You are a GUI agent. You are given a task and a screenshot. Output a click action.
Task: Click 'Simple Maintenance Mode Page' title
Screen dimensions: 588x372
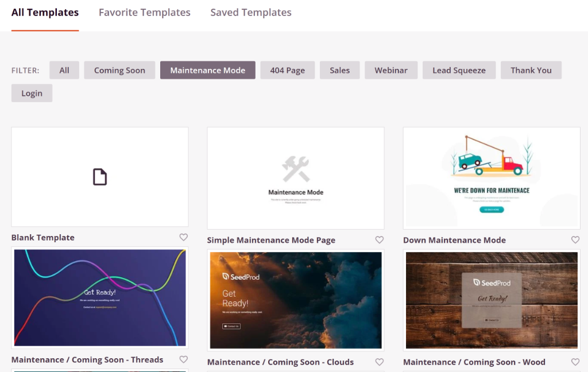coord(271,240)
